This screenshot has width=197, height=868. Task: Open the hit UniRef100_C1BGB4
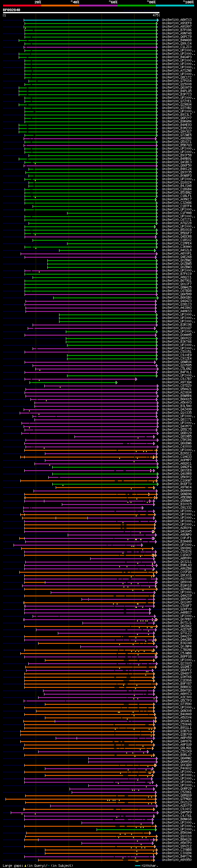click(x=177, y=190)
